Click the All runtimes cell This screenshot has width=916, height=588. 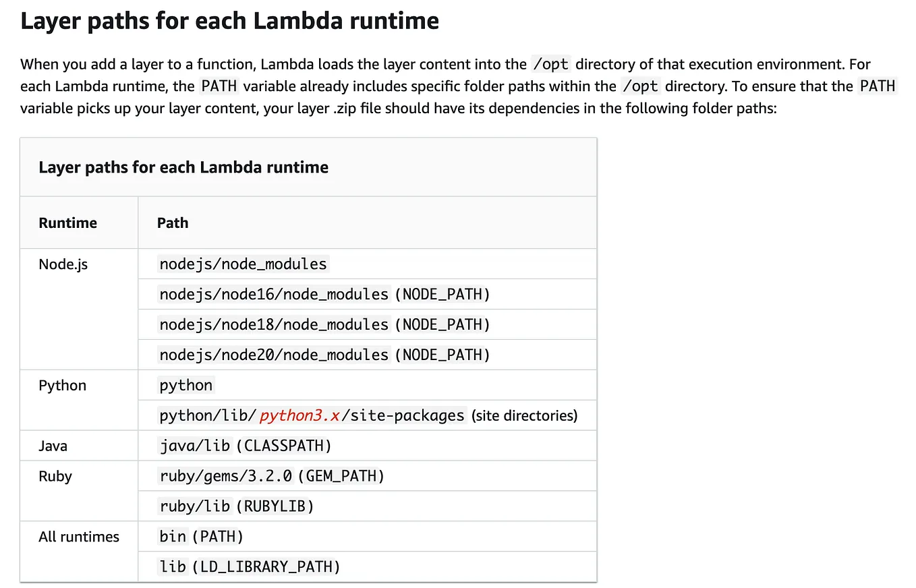pyautogui.click(x=78, y=537)
